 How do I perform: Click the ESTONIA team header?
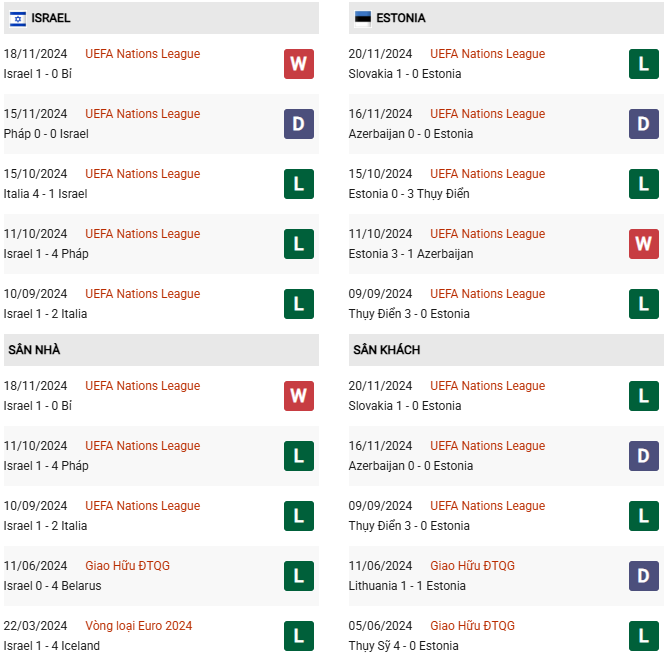506,18
